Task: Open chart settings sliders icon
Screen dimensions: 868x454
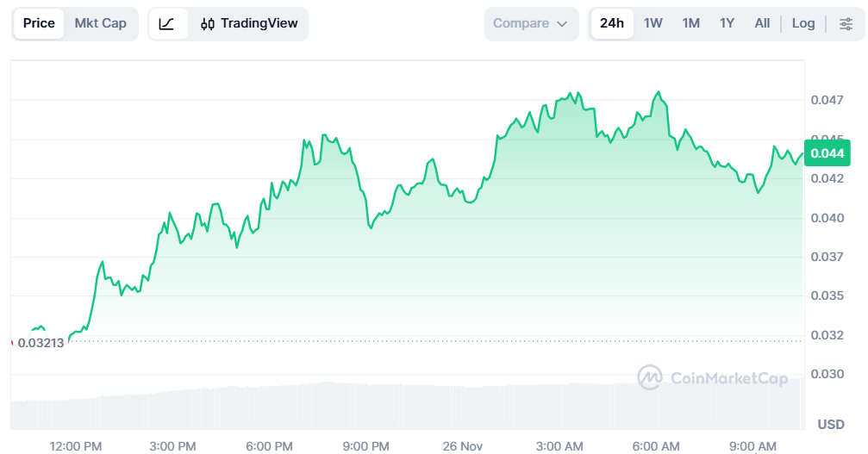Action: tap(846, 24)
